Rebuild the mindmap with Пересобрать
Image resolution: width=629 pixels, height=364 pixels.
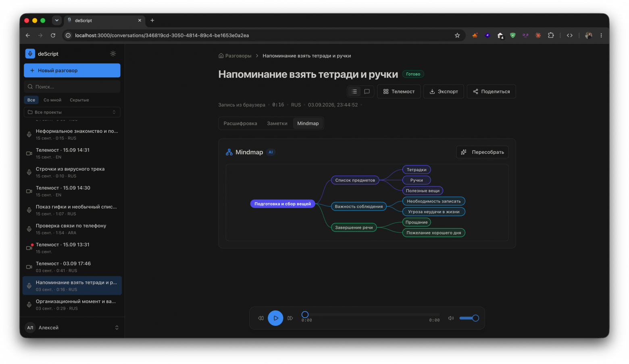[x=482, y=152]
